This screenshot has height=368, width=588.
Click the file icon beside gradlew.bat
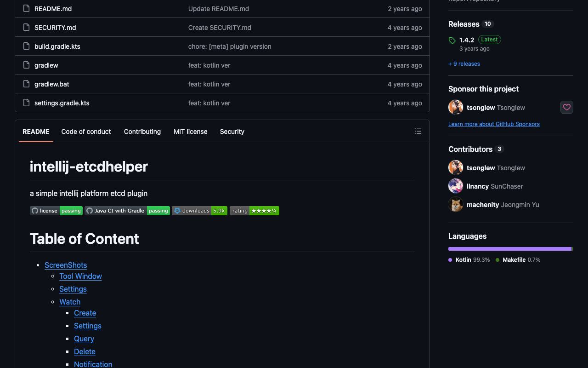click(x=27, y=84)
